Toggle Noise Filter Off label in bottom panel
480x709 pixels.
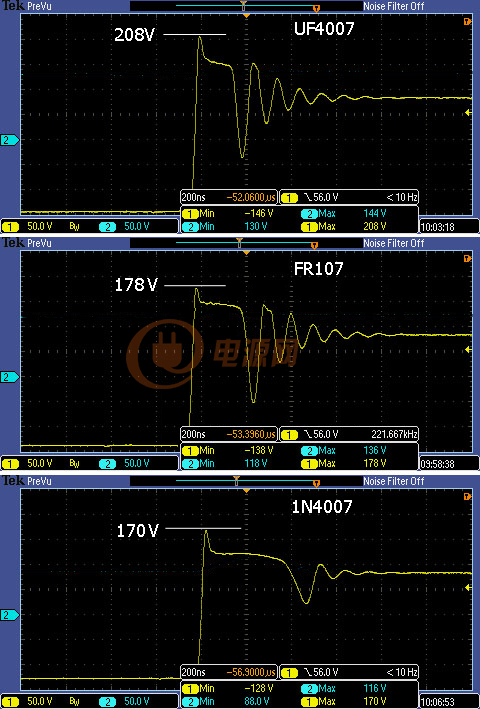(394, 481)
